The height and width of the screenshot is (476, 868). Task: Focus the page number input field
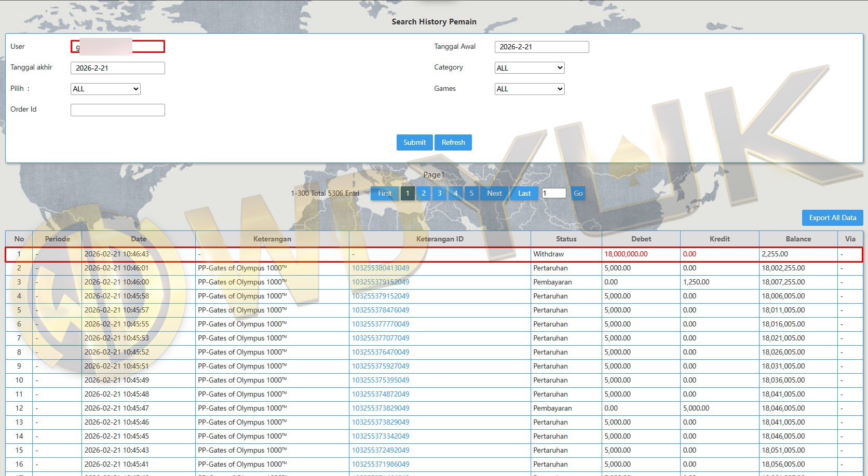[553, 193]
